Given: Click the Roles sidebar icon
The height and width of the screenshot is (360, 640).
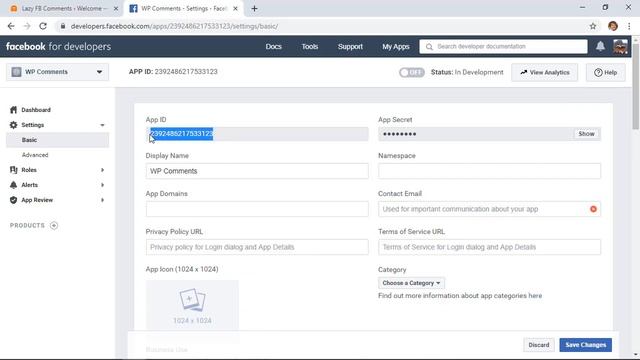Looking at the screenshot, I should click(x=13, y=170).
